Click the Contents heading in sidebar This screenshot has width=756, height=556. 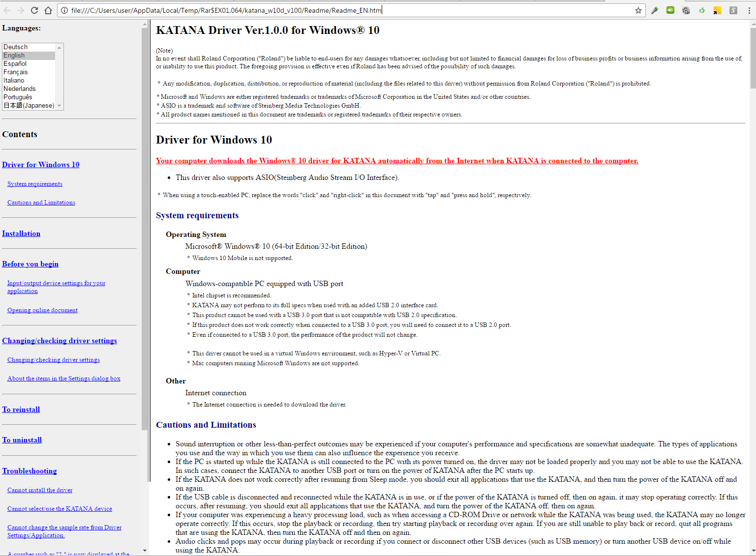point(20,134)
